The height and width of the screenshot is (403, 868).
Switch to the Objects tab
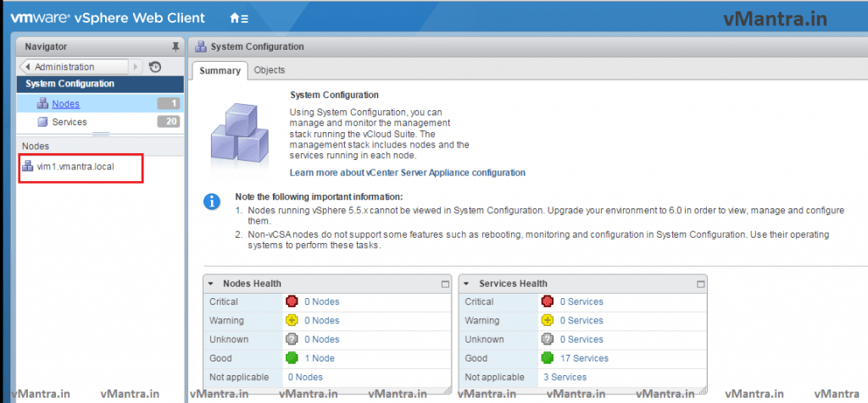[x=269, y=70]
